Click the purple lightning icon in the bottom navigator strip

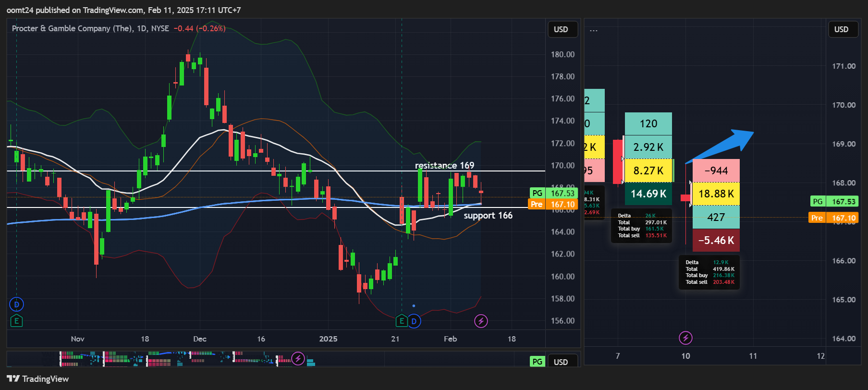(298, 358)
